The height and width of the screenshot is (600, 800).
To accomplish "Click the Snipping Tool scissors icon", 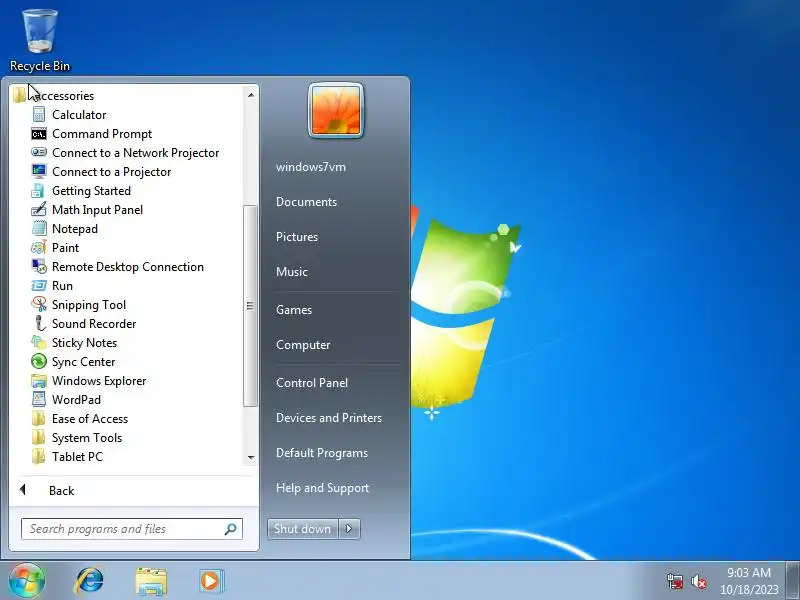I will pos(39,305).
